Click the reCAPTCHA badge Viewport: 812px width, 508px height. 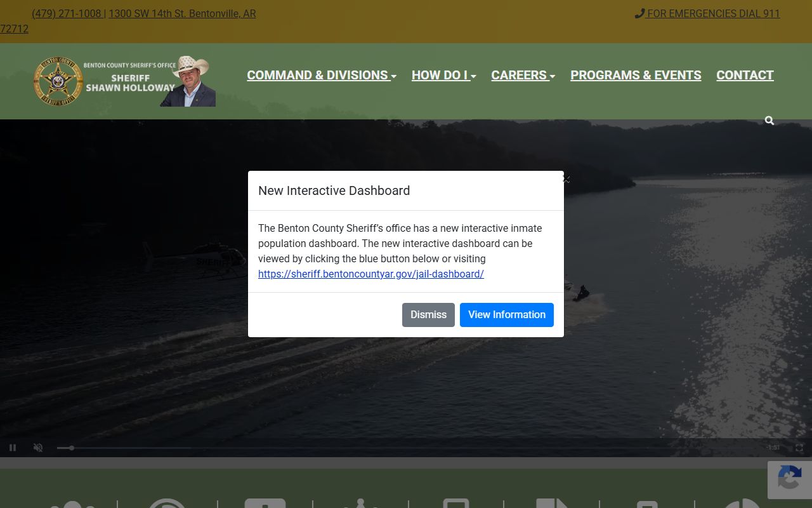[x=790, y=480]
